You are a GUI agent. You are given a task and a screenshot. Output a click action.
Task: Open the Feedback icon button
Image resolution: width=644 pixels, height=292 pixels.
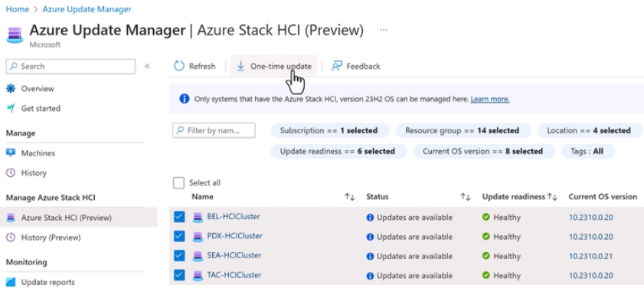[x=337, y=66]
